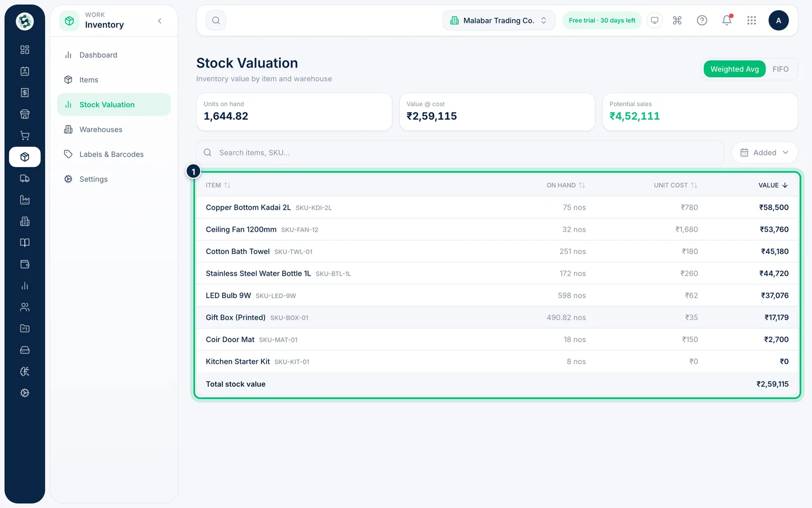Open Labels & Barcodes menu item
The height and width of the screenshot is (508, 812).
pos(114,154)
